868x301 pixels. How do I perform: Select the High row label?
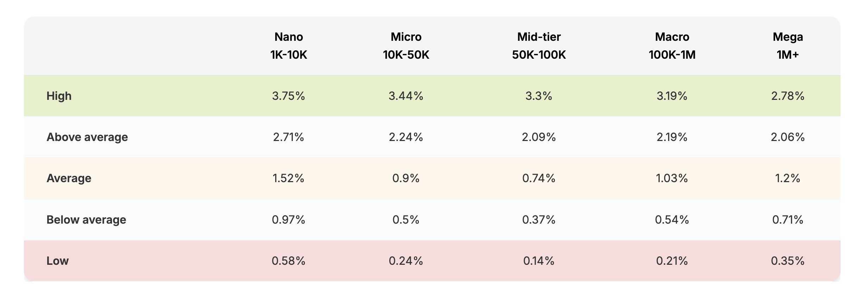click(x=59, y=96)
